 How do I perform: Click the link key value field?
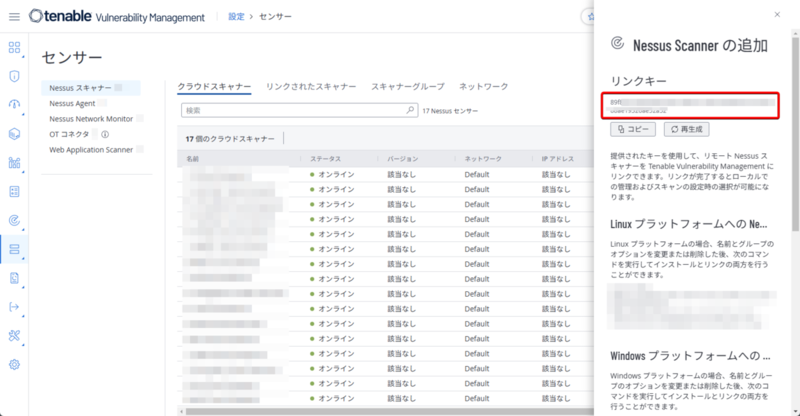click(x=690, y=106)
